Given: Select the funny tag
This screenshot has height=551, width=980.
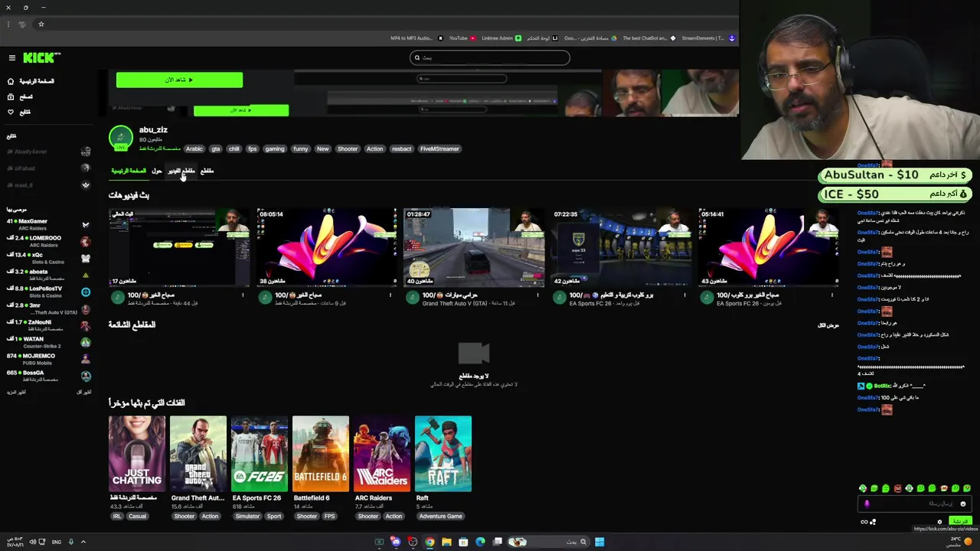Looking at the screenshot, I should pos(301,149).
